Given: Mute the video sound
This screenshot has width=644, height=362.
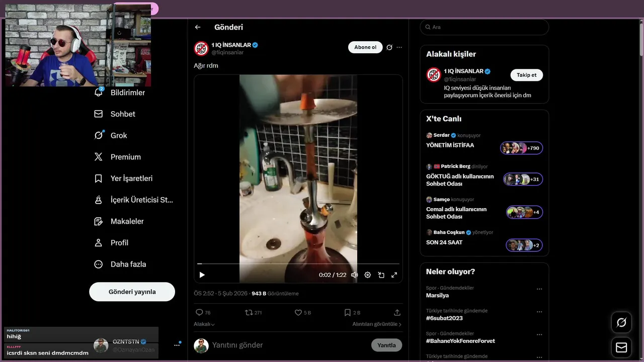Looking at the screenshot, I should click(x=354, y=275).
